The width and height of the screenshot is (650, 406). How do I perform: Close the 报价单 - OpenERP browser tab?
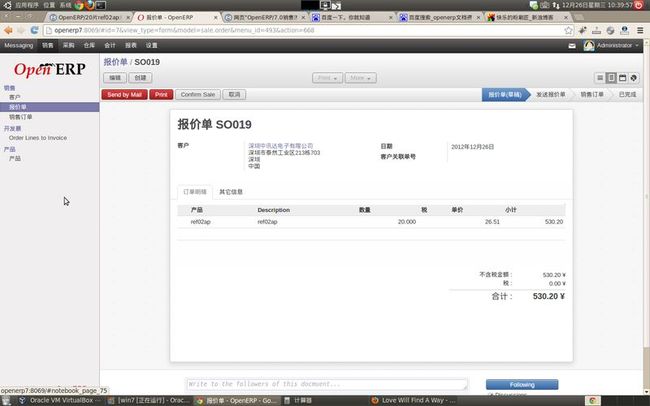pyautogui.click(x=216, y=17)
